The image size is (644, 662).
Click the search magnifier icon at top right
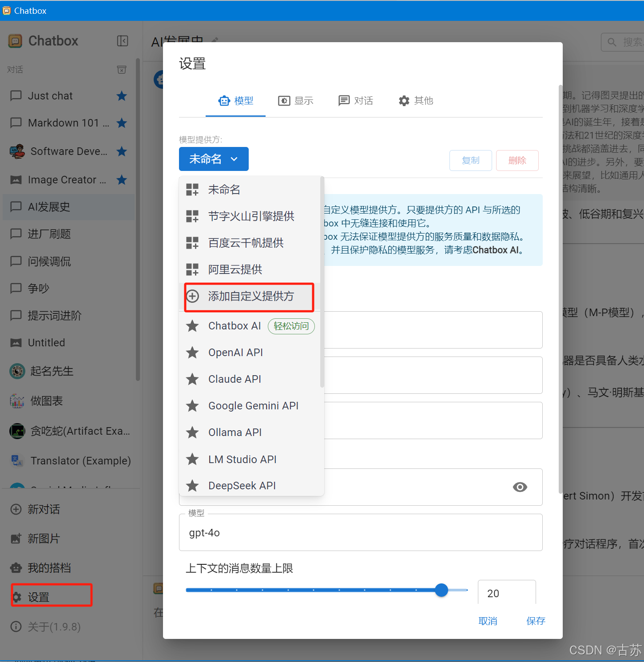click(612, 42)
